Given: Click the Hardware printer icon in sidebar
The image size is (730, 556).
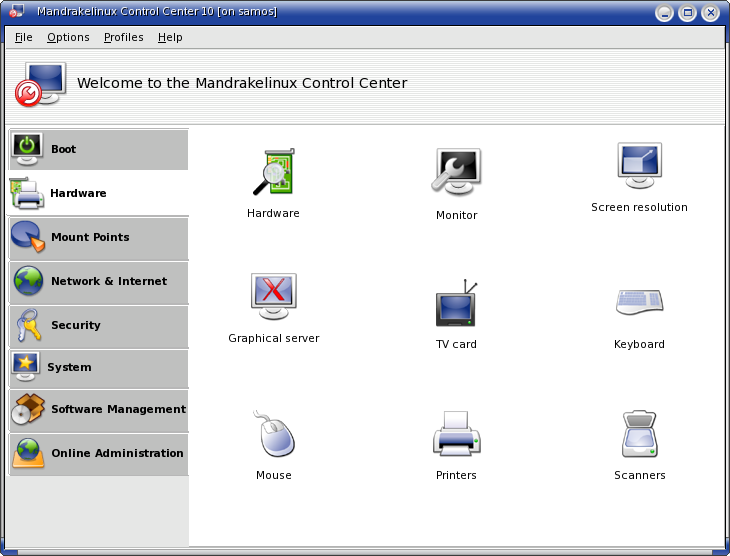Looking at the screenshot, I should coord(27,193).
